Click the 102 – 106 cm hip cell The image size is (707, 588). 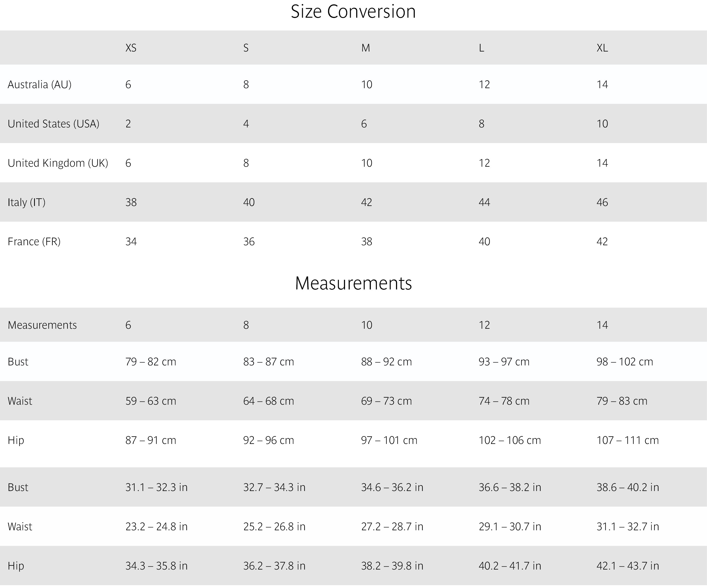coord(510,440)
